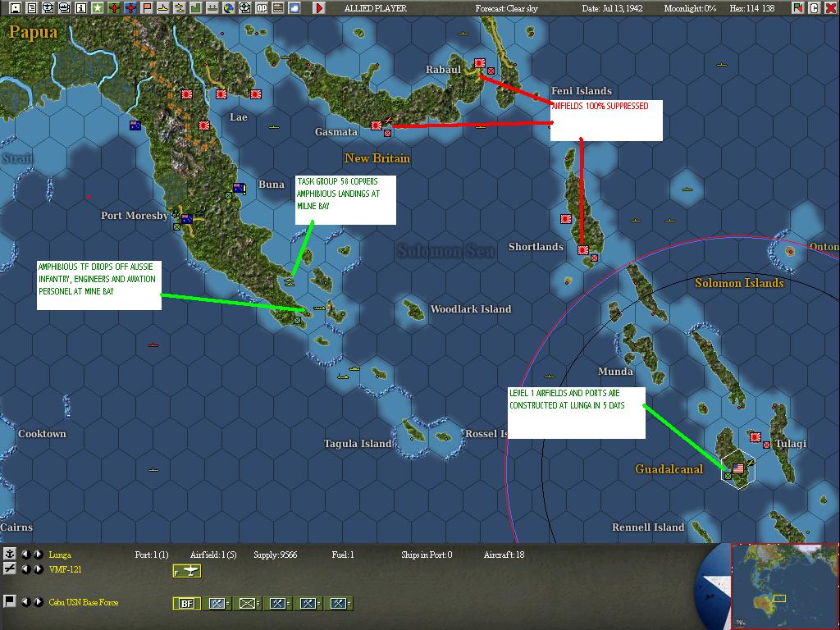Screen dimensions: 840x630
Task: Click the save game disk icon
Action: [x=16, y=7]
